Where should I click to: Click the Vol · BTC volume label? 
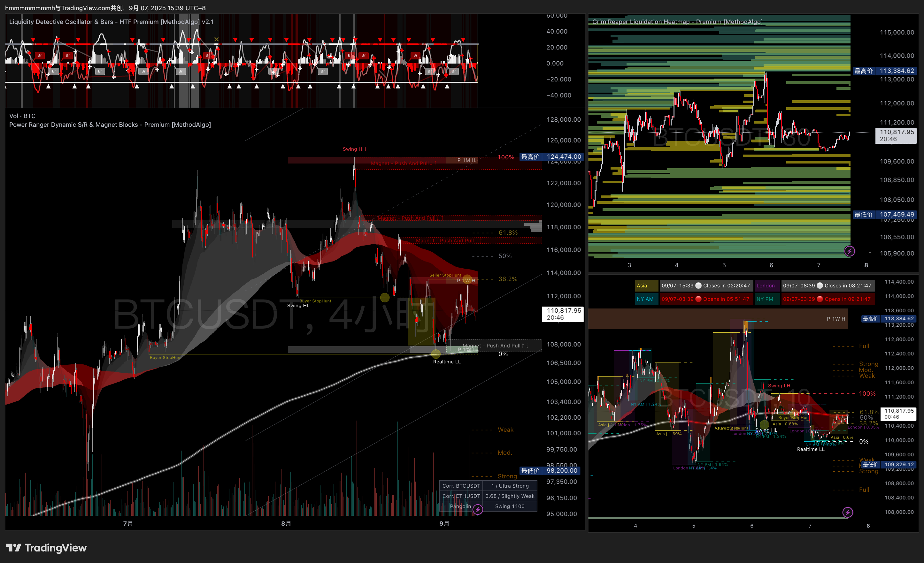pyautogui.click(x=22, y=116)
